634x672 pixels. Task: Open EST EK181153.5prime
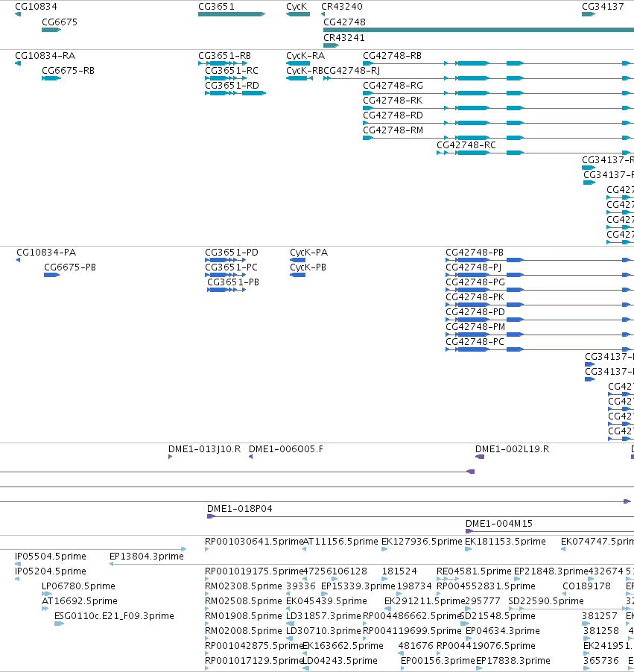click(505, 542)
